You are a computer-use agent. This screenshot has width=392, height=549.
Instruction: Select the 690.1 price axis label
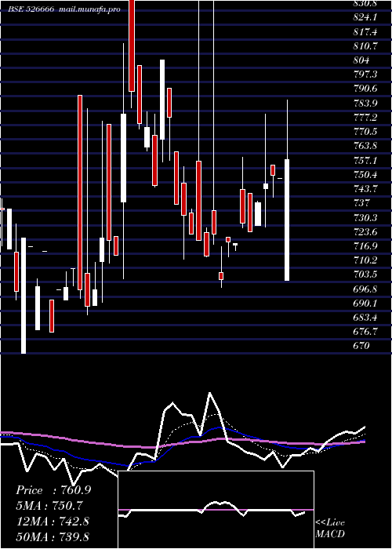(x=365, y=304)
